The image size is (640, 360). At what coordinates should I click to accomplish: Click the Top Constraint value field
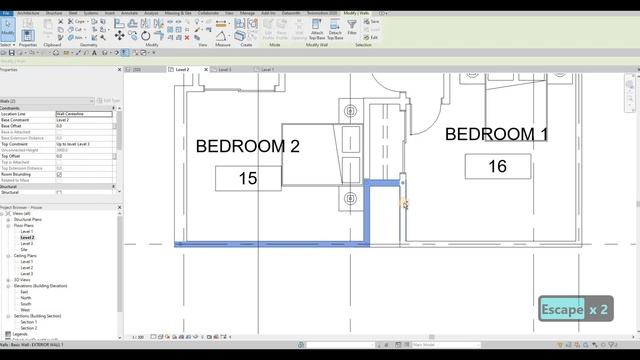pyautogui.click(x=84, y=144)
